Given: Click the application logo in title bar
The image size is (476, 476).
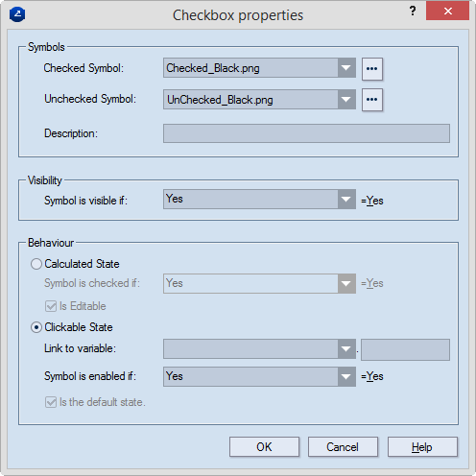Looking at the screenshot, I should [17, 14].
